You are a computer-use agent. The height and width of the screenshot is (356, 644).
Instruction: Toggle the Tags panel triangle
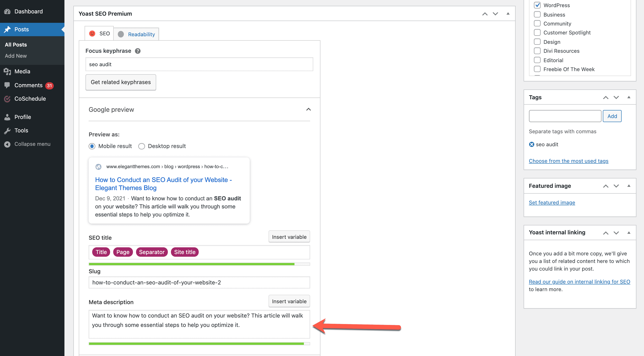[x=629, y=97]
